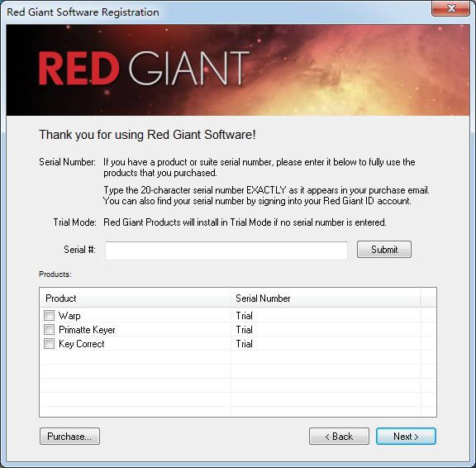Click Trial status beside Primatte Keyer
The width and height of the screenshot is (476, 468).
click(x=244, y=330)
